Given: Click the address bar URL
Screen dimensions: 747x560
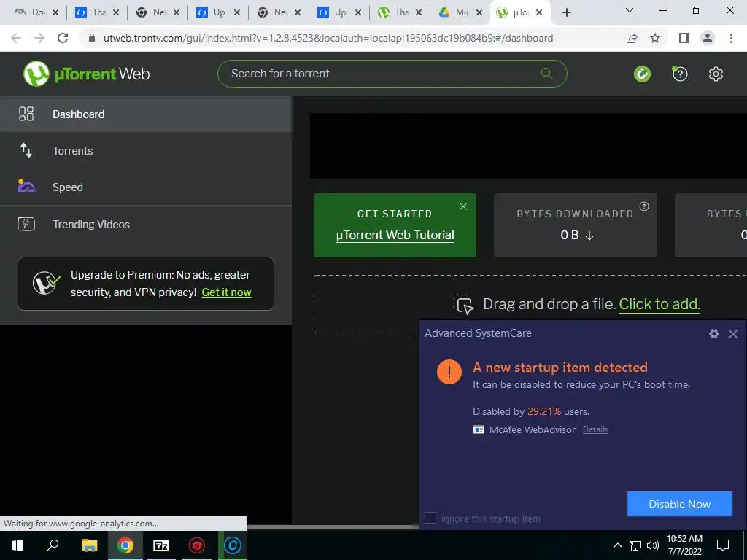Looking at the screenshot, I should click(x=328, y=38).
